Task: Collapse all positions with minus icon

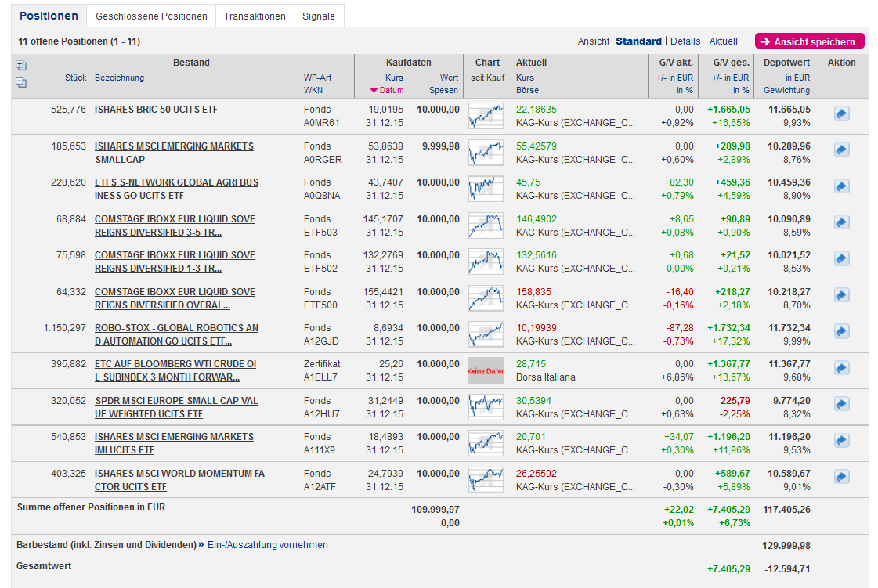Action: [x=21, y=82]
